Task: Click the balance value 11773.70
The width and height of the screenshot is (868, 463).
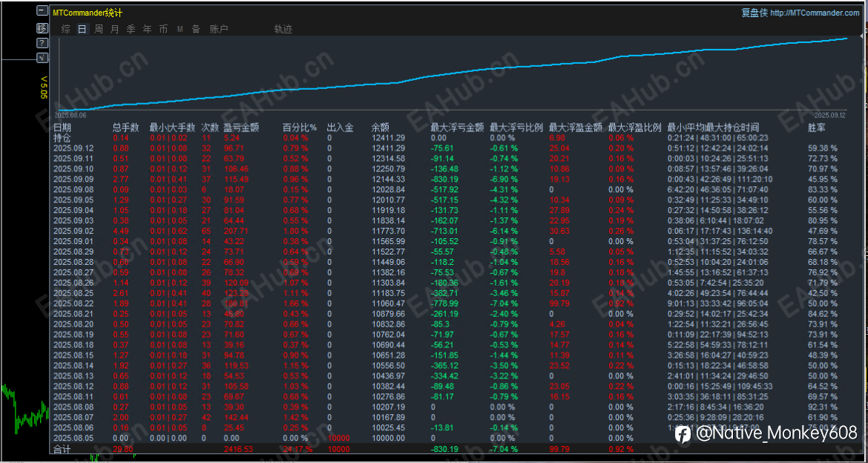Action: (x=388, y=231)
